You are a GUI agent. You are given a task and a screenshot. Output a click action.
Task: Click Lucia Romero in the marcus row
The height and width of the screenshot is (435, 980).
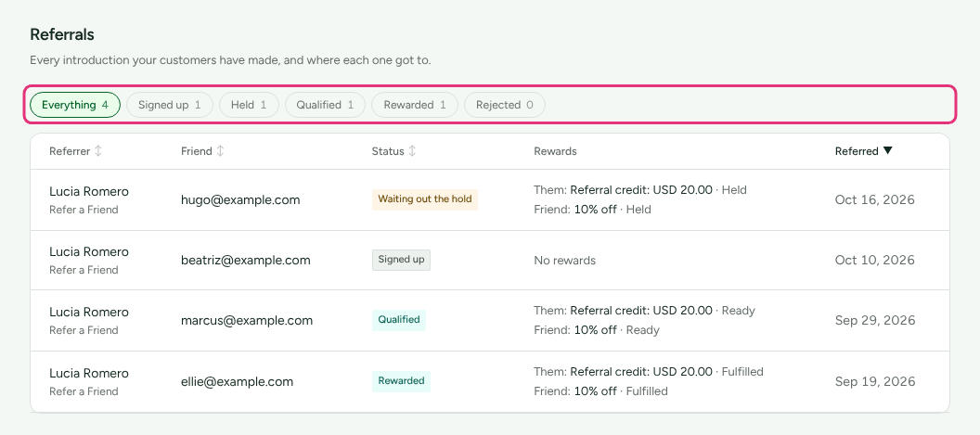89,312
